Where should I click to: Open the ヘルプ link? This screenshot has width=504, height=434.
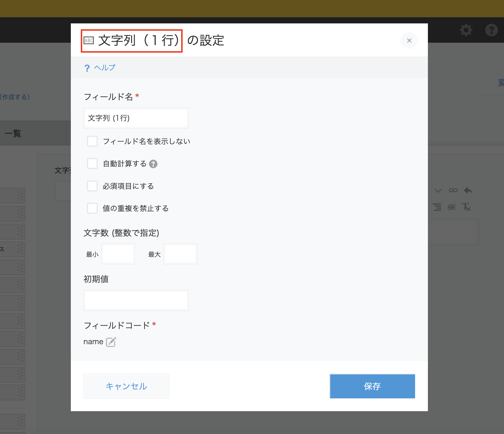[104, 68]
